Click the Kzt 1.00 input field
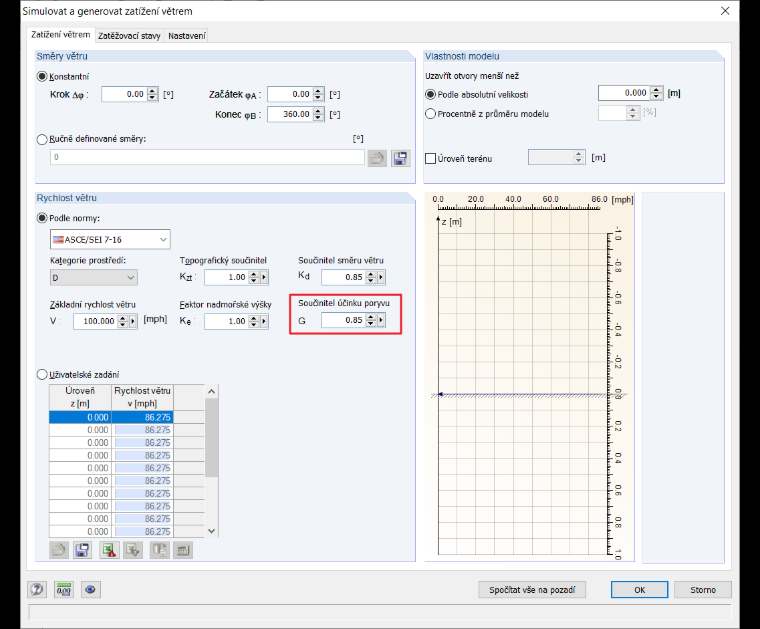Image resolution: width=760 pixels, height=629 pixels. pyautogui.click(x=226, y=277)
